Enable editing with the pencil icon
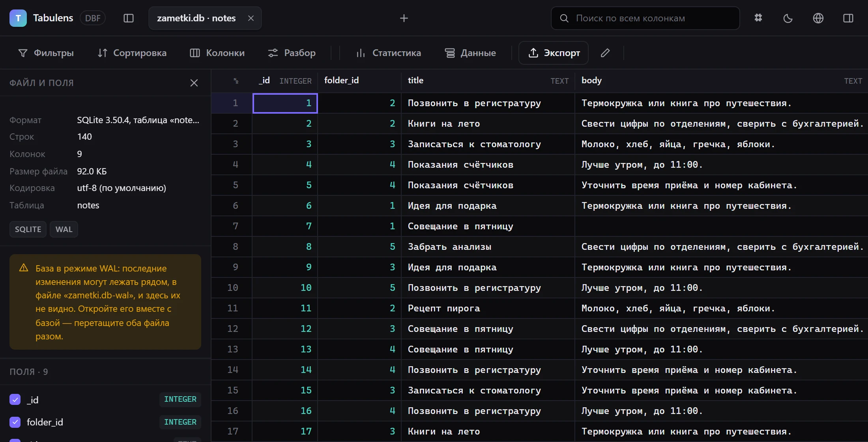Screen dimensions: 868x442 tap(605, 53)
